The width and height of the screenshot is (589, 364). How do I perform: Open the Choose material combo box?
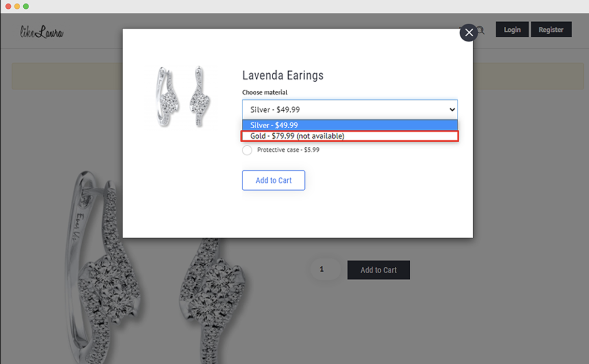(x=350, y=109)
